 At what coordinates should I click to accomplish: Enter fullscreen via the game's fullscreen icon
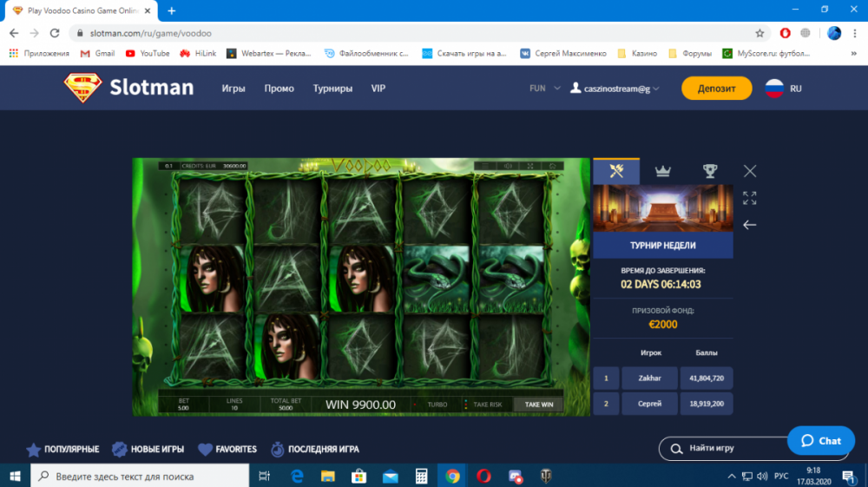pos(529,166)
